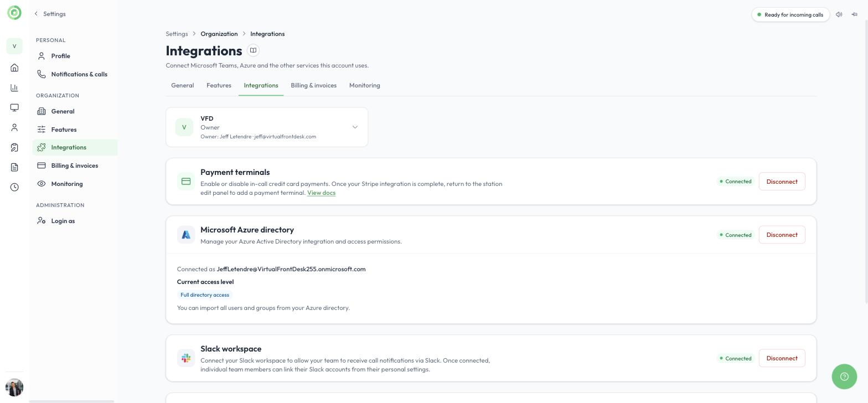Screen dimensions: 868x403
Task: Open the docs book icon beside Integrations title
Action: (x=253, y=50)
